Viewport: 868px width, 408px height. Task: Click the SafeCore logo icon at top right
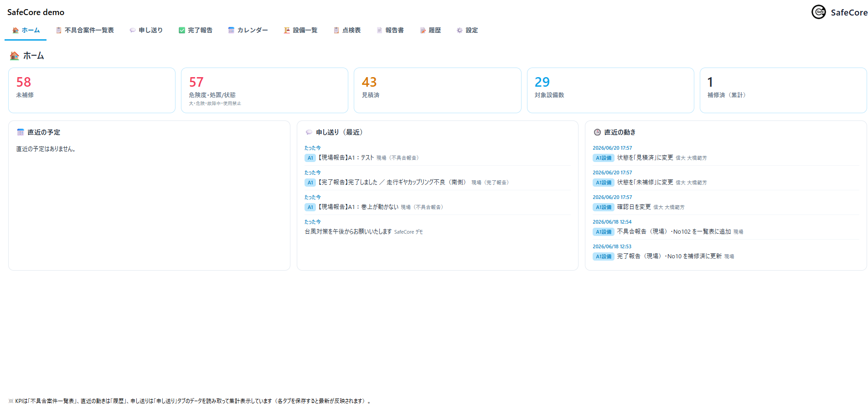819,12
